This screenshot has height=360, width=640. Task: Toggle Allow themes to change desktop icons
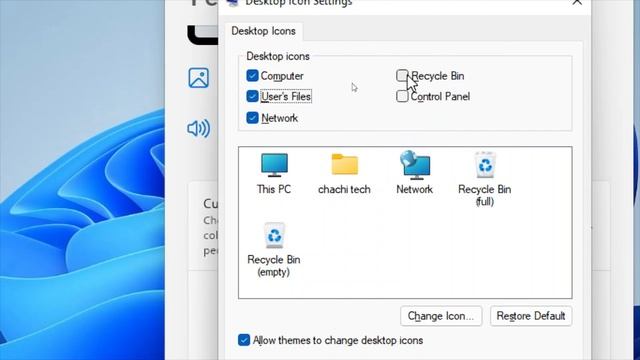244,340
